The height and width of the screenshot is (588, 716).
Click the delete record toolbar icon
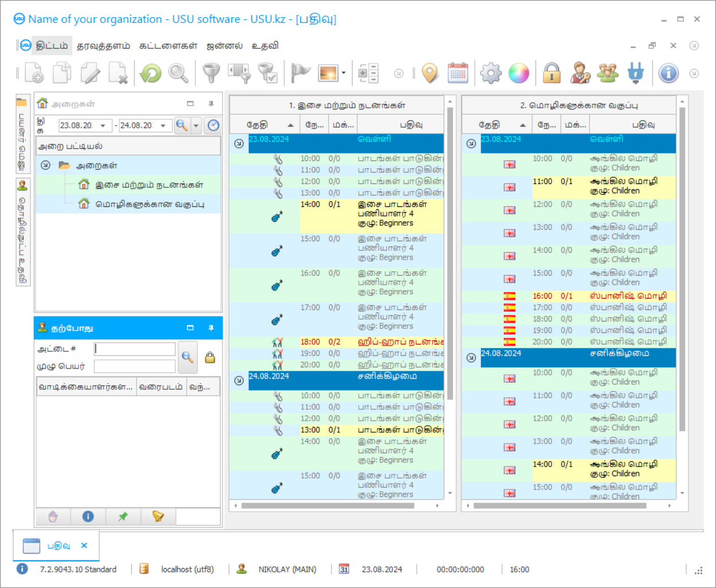point(118,73)
